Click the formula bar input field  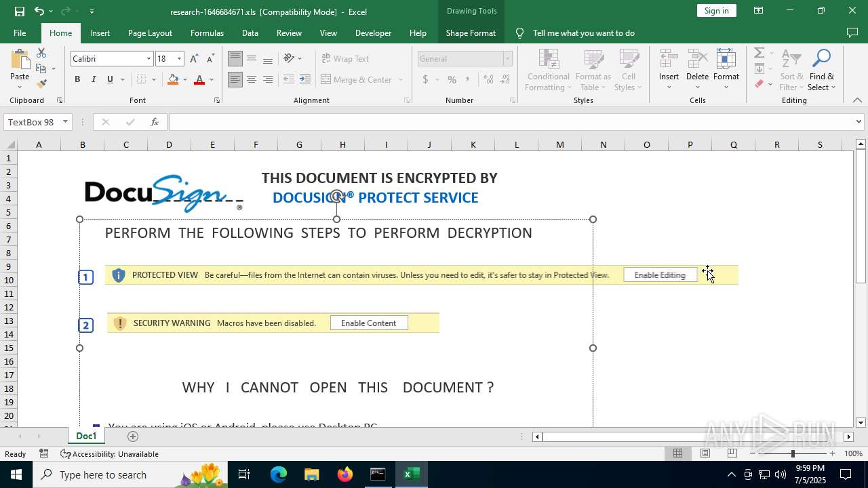[x=511, y=122]
